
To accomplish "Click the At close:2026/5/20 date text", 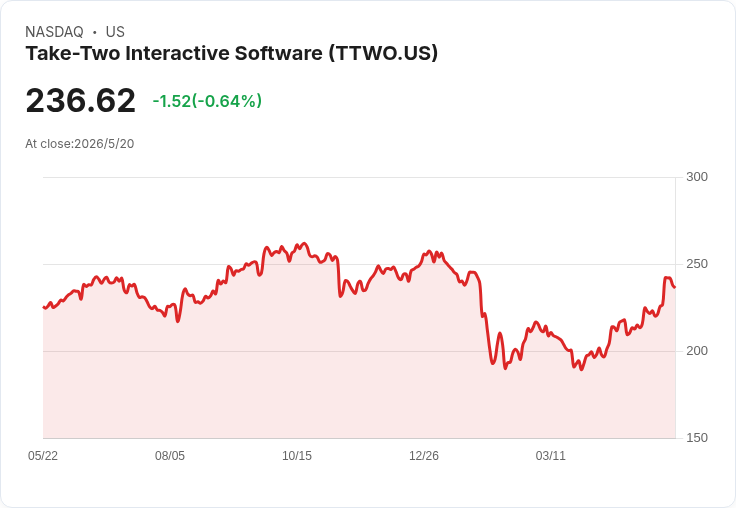I will click(x=80, y=144).
